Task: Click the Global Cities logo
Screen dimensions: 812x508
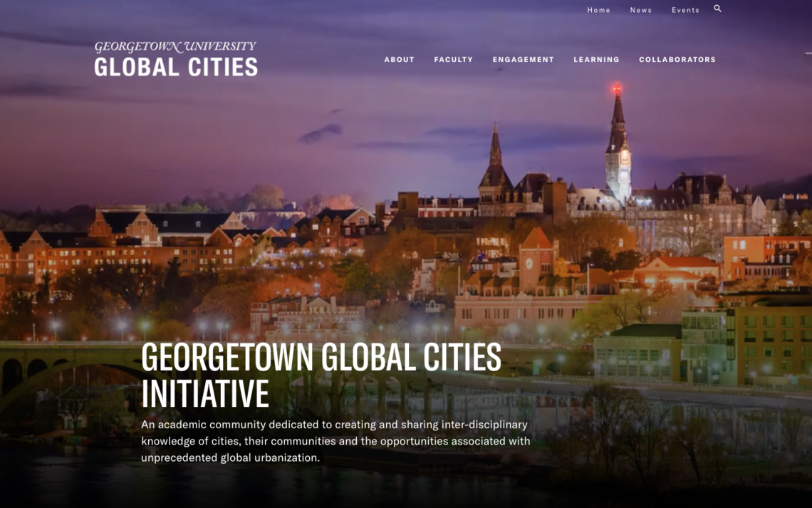Action: coord(176,66)
